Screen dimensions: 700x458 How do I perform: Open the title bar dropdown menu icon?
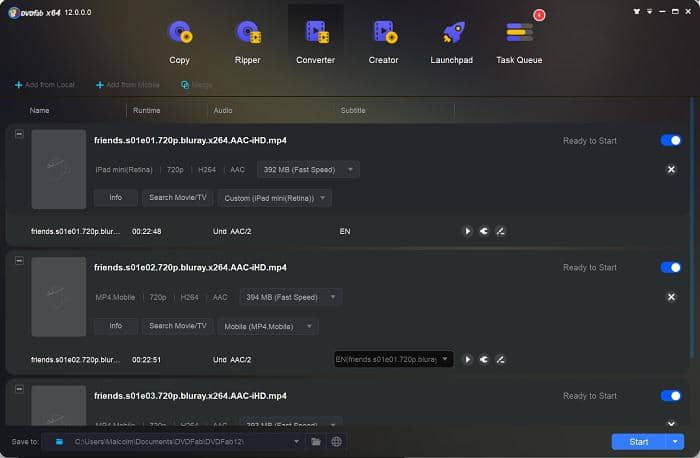click(650, 11)
